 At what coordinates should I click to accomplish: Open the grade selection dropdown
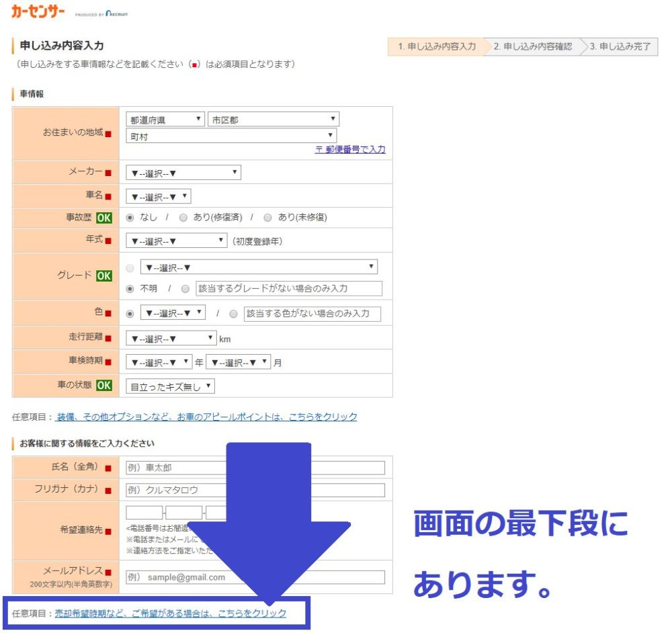click(259, 267)
